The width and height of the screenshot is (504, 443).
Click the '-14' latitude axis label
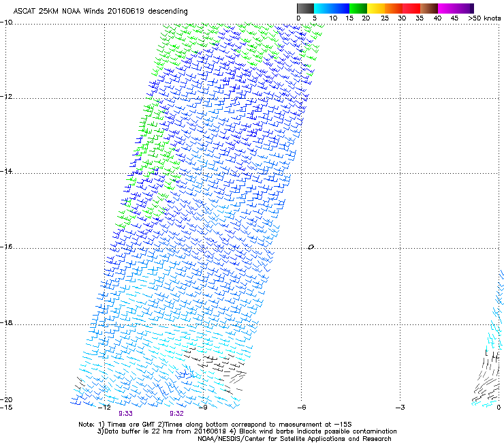(6, 171)
